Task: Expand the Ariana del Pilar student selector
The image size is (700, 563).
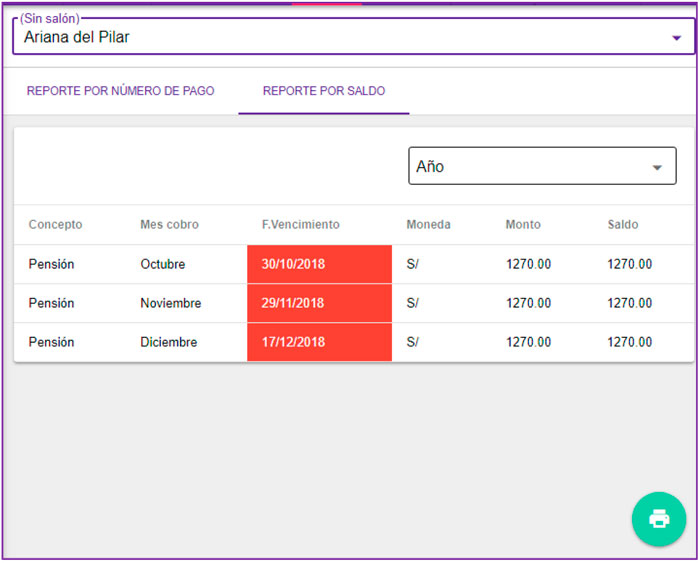Action: 348,38
